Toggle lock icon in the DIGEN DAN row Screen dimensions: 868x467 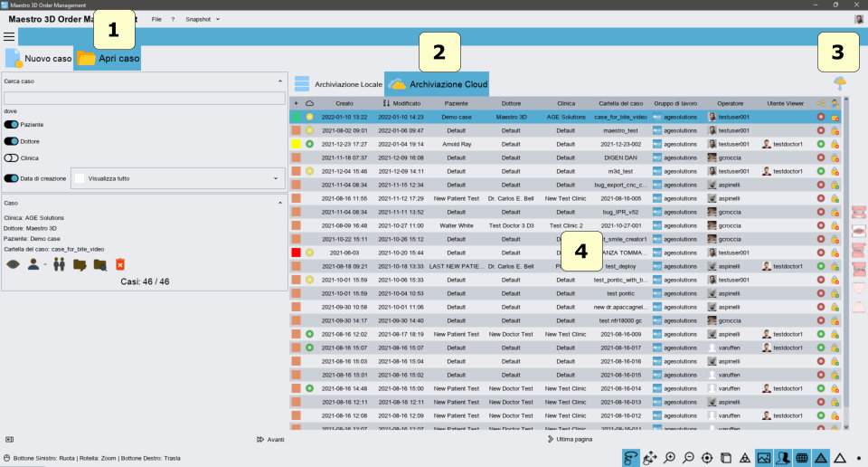(x=835, y=157)
